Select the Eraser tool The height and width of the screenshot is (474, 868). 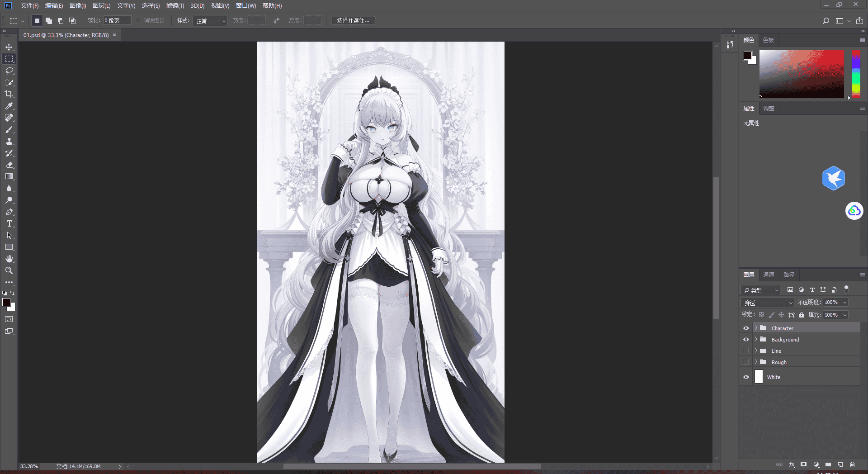[x=9, y=165]
